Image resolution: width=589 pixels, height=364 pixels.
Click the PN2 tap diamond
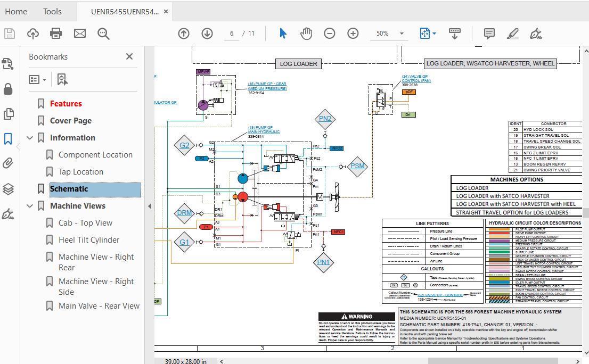pyautogui.click(x=325, y=119)
